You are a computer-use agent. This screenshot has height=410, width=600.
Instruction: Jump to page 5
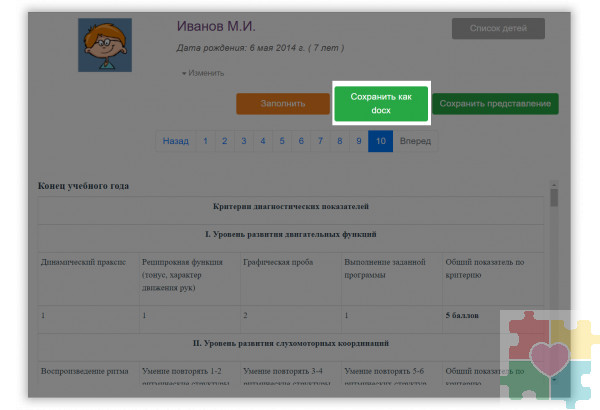tap(282, 142)
